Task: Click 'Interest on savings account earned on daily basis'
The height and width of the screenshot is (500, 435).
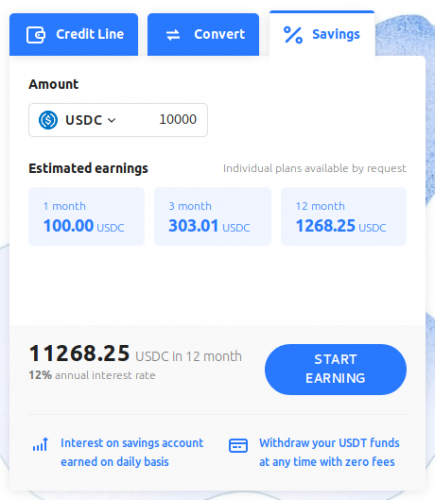Action: (132, 452)
